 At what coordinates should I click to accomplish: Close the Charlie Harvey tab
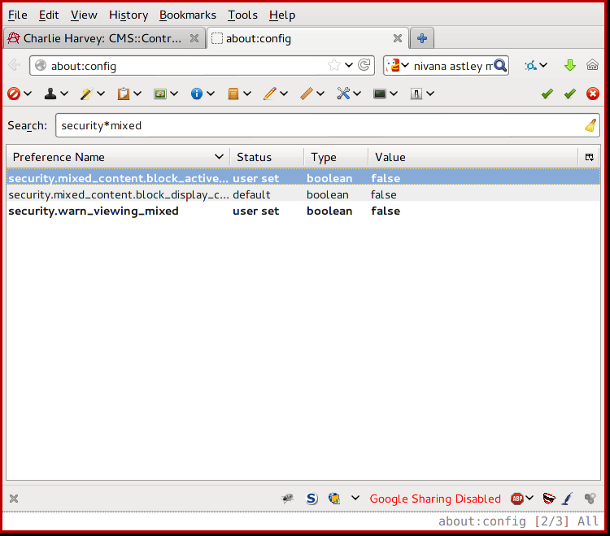[x=194, y=38]
